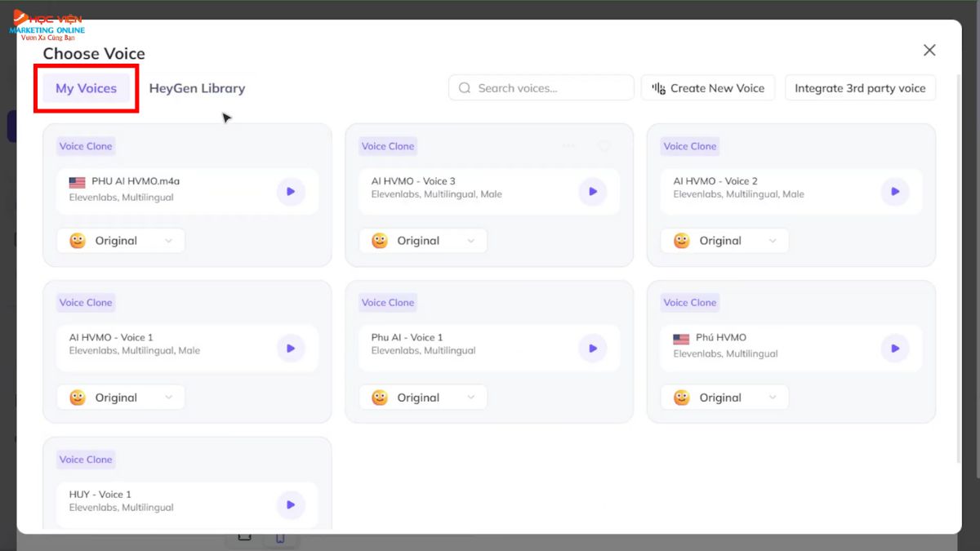
Task: Click the Voice Clone tag on AI HVMO - Voice 2 card
Action: click(690, 146)
